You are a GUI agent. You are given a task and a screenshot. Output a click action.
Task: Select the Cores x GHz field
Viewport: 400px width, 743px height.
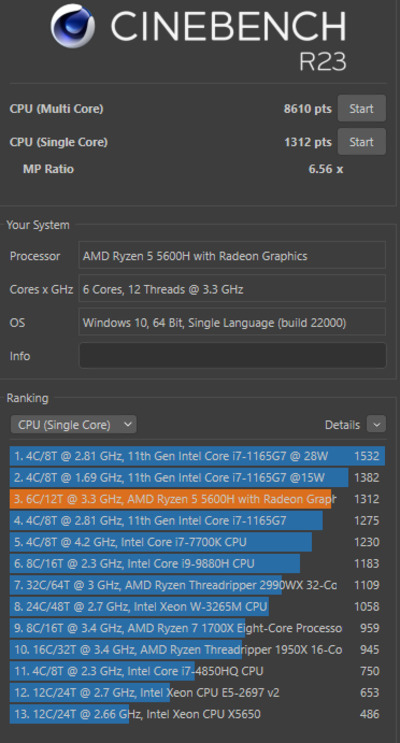click(x=232, y=289)
